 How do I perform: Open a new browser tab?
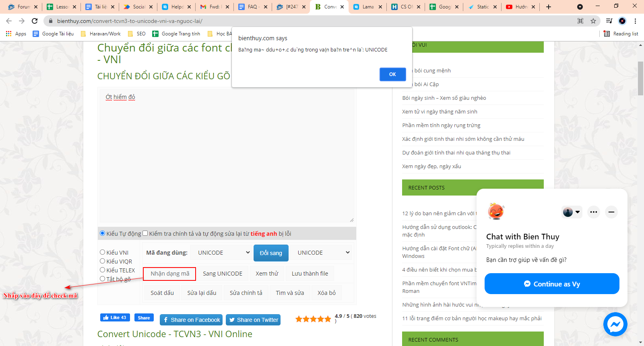coord(548,7)
